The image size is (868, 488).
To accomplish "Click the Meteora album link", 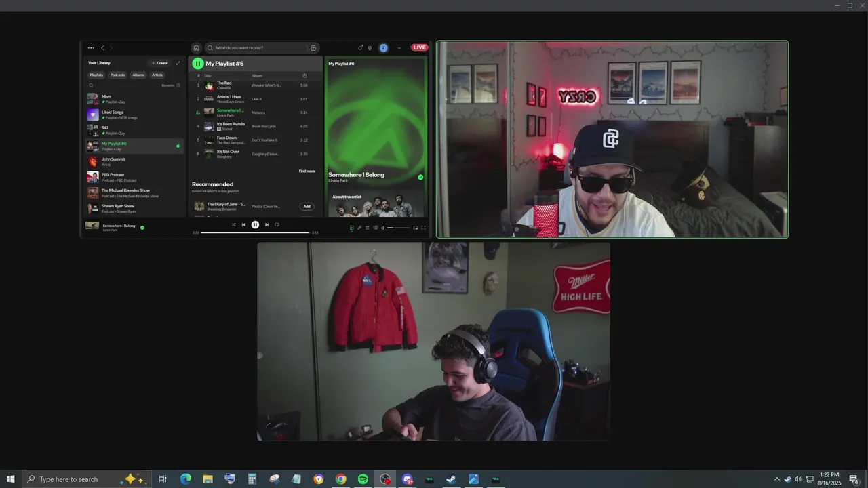I will 258,113.
